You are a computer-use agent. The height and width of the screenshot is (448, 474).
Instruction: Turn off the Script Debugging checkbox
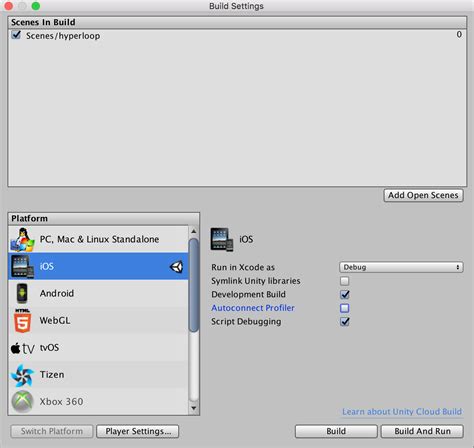[345, 322]
